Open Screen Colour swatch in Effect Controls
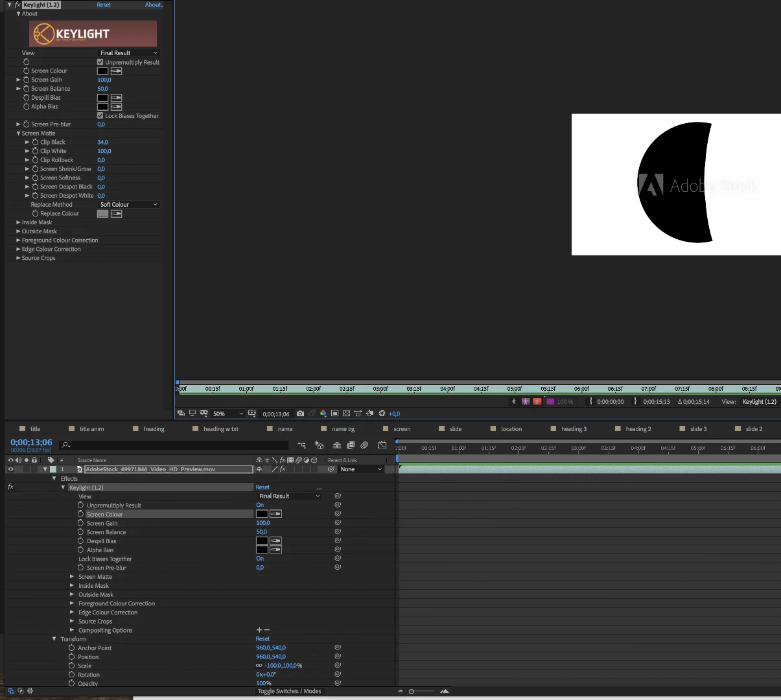This screenshot has height=700, width=781. 102,71
